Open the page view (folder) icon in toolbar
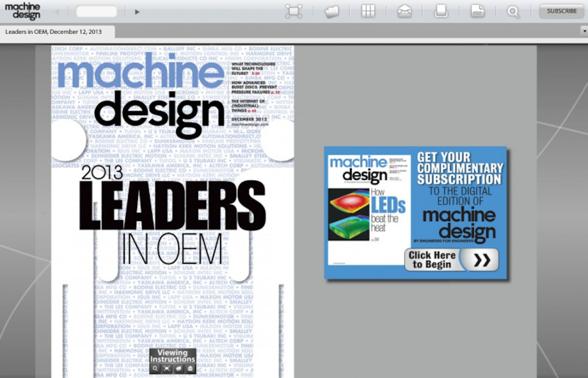 pyautogui.click(x=331, y=12)
